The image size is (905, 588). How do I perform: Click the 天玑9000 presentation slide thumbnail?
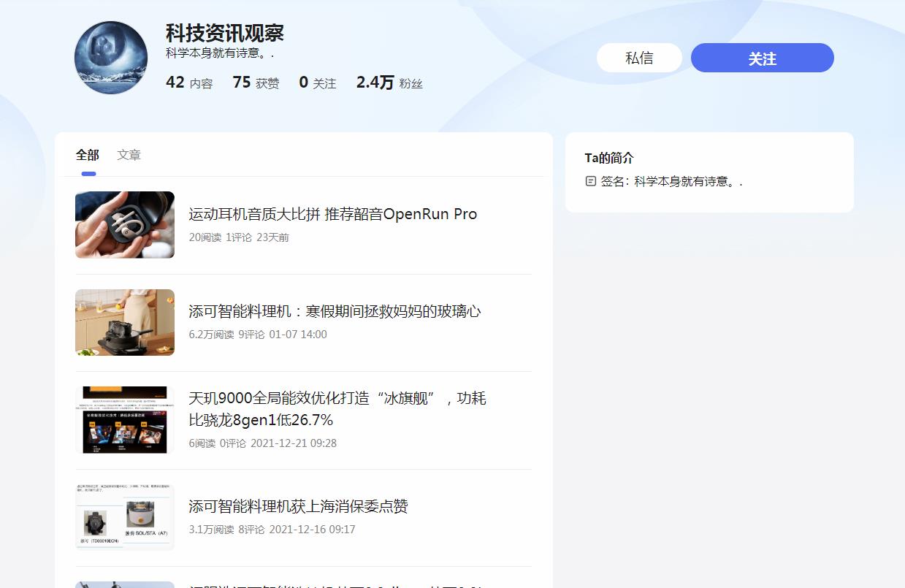[x=125, y=420]
